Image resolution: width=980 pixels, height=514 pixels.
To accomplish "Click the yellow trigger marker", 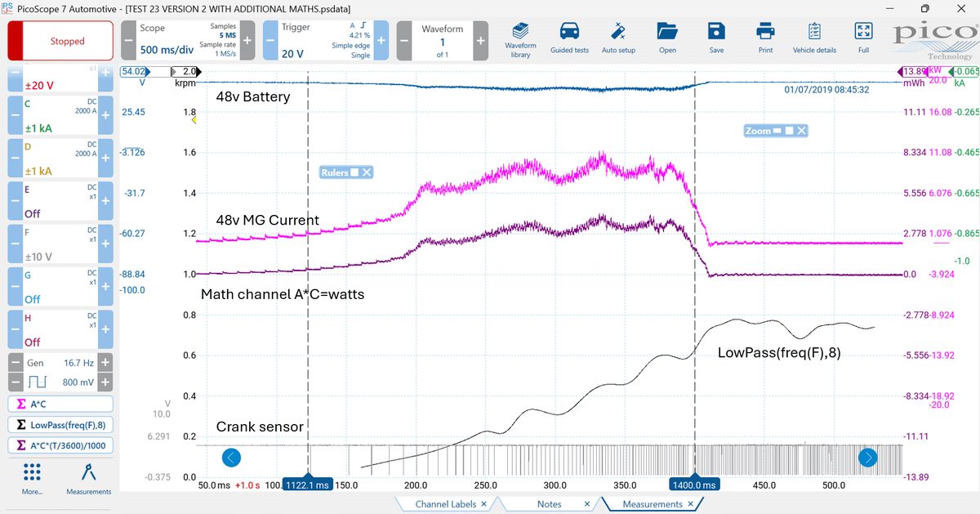I will (194, 120).
